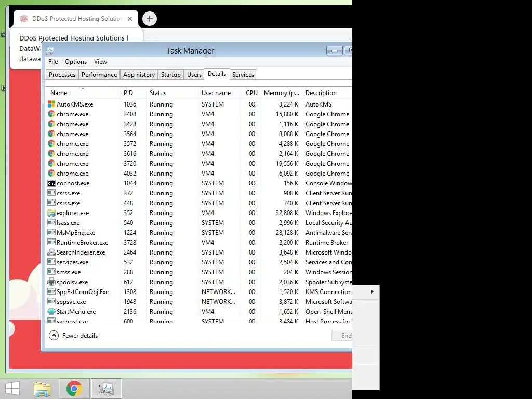Select row with PID 3428
This screenshot has height=399, width=532.
[198, 124]
